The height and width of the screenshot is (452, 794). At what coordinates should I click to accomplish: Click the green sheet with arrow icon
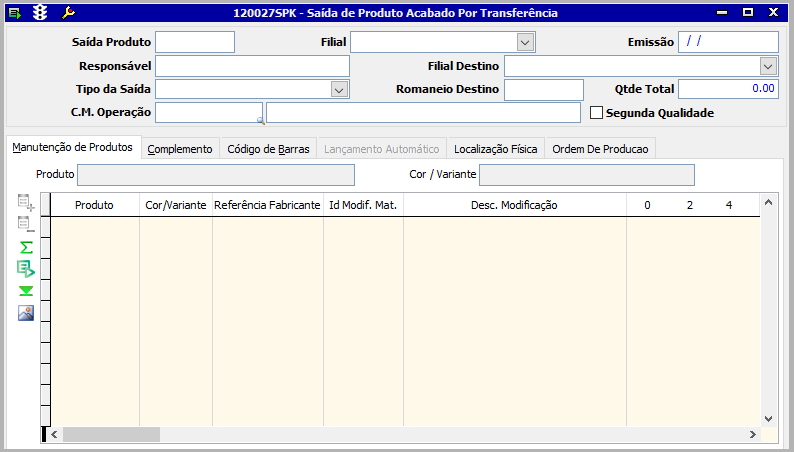click(26, 269)
